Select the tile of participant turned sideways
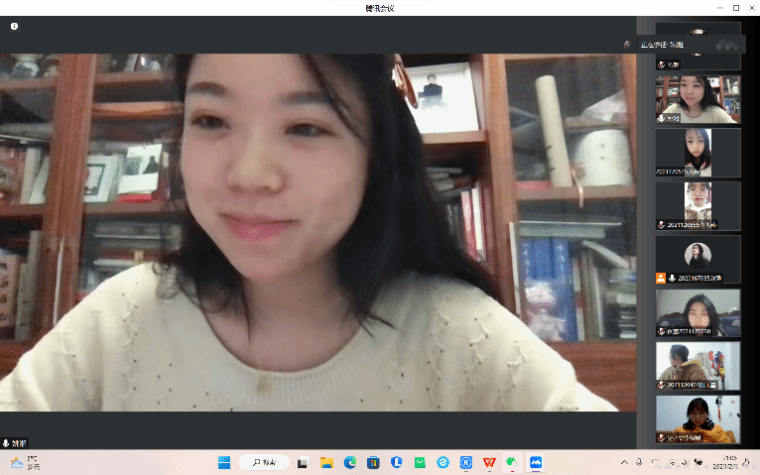This screenshot has width=760, height=475. coord(698,366)
